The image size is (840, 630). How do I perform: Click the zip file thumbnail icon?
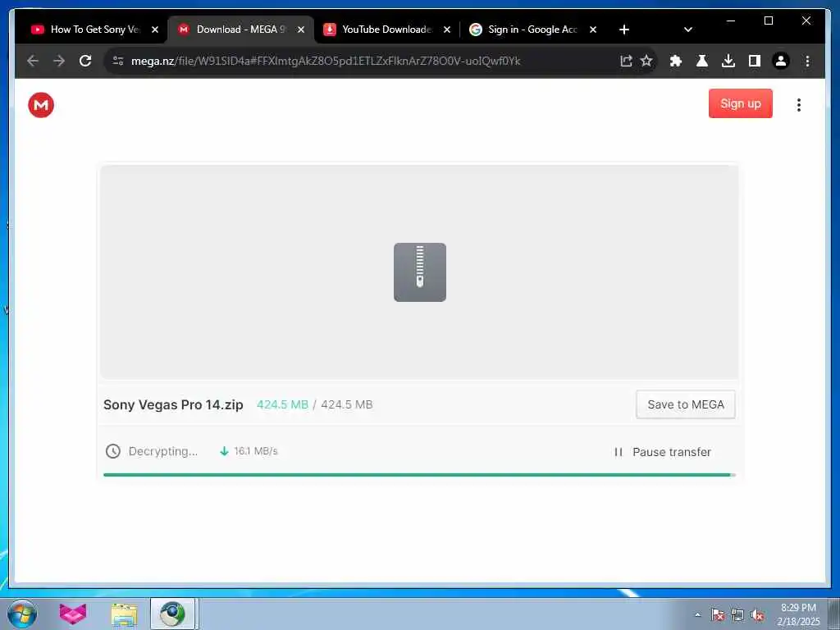click(x=420, y=272)
